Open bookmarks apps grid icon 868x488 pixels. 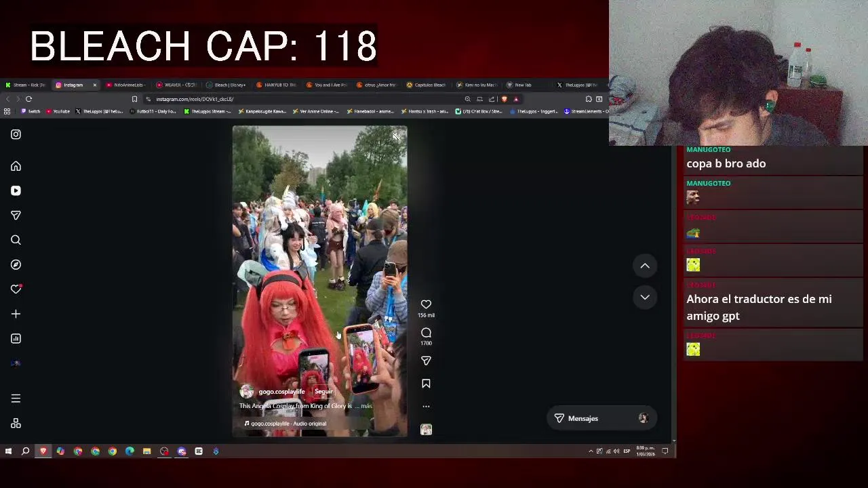pyautogui.click(x=7, y=111)
